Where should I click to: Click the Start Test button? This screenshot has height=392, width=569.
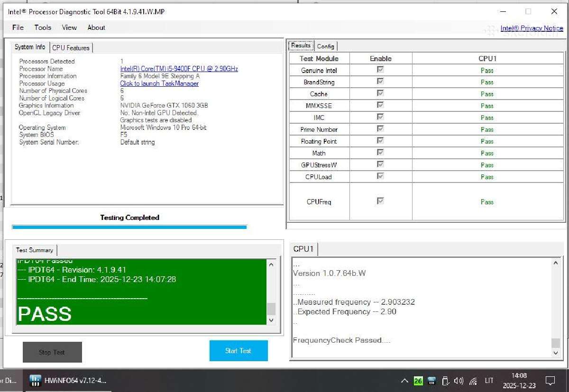point(239,351)
